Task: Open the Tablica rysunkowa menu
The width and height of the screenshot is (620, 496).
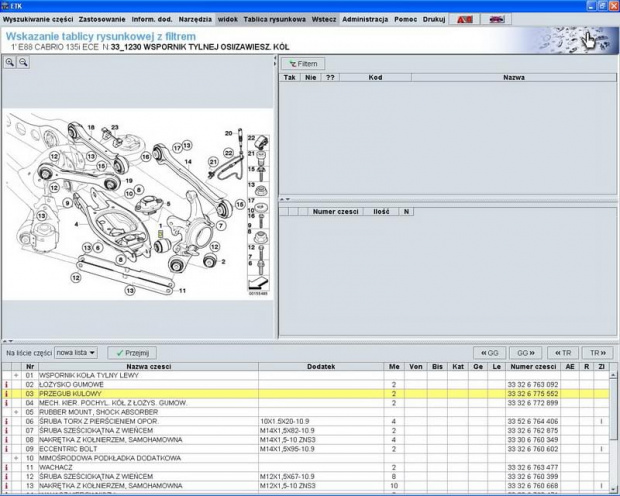Action: pyautogui.click(x=274, y=19)
